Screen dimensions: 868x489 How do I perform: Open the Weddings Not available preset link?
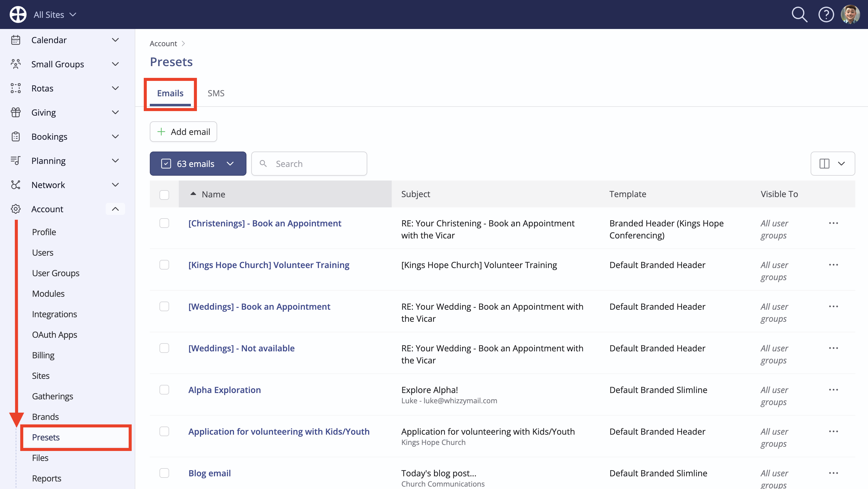tap(241, 348)
